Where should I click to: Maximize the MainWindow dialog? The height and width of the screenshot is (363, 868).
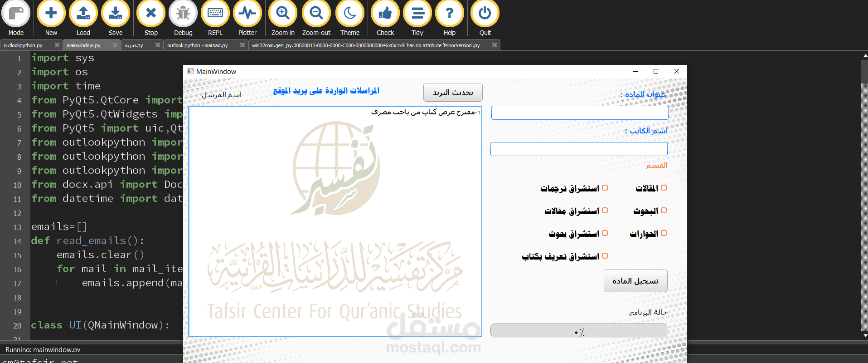(x=656, y=71)
